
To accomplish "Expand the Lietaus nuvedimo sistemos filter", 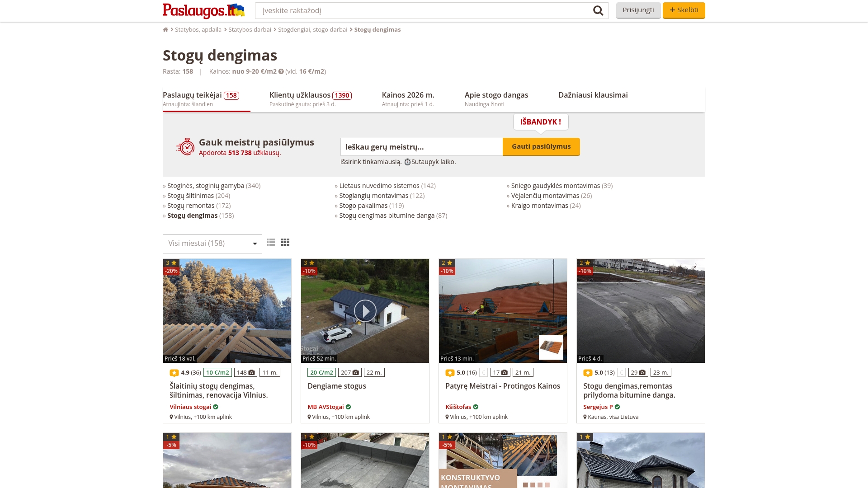I will (x=379, y=185).
